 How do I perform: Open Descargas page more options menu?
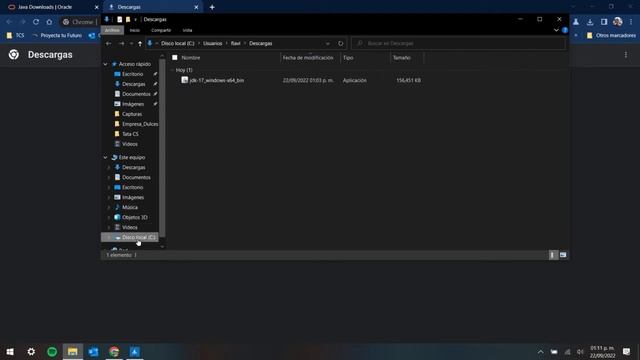point(626,55)
